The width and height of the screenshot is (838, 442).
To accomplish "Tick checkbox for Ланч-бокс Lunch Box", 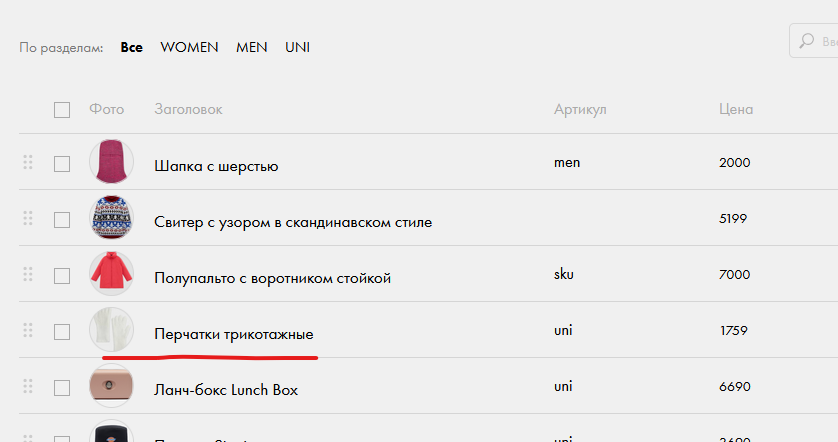I will 62,387.
